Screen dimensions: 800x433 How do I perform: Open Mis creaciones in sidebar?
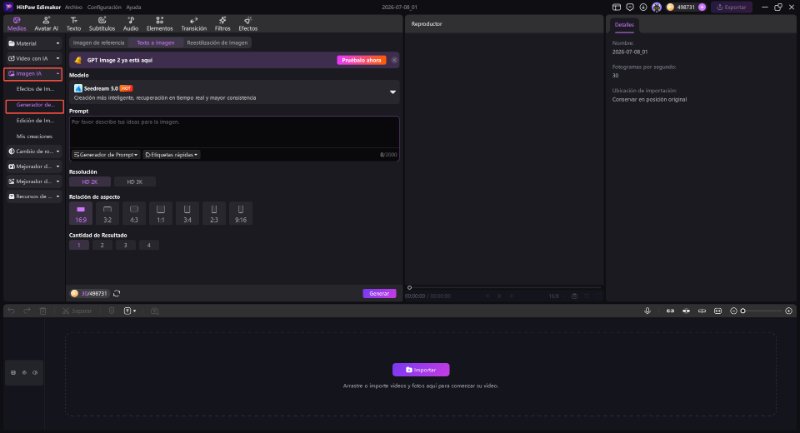(34, 136)
